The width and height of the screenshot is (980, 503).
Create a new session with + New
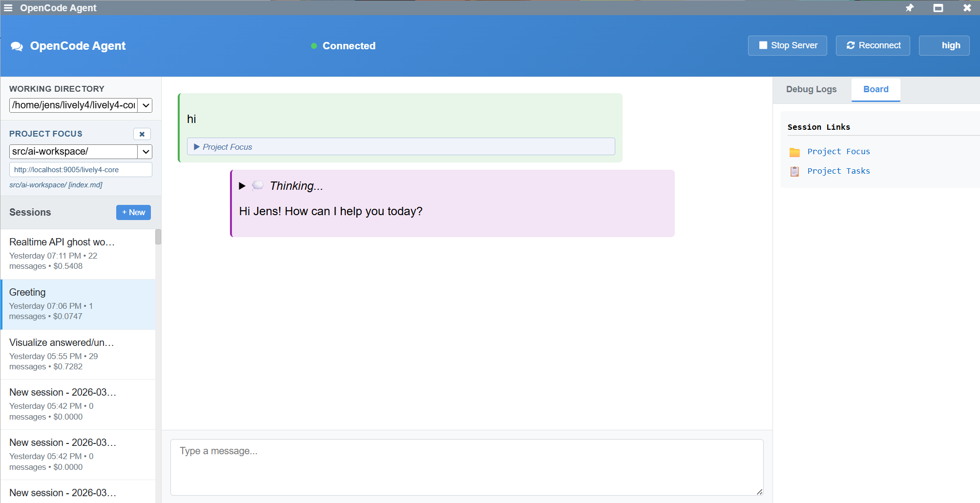[133, 212]
